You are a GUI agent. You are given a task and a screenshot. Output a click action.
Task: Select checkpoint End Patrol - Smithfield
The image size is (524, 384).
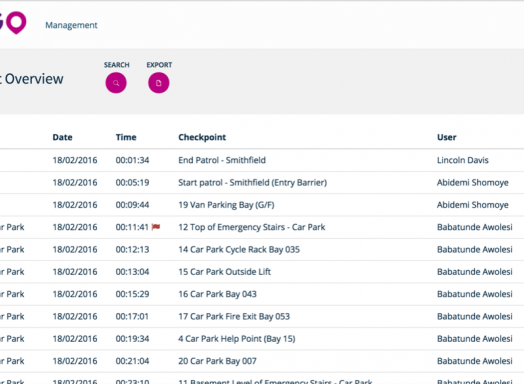click(x=222, y=160)
